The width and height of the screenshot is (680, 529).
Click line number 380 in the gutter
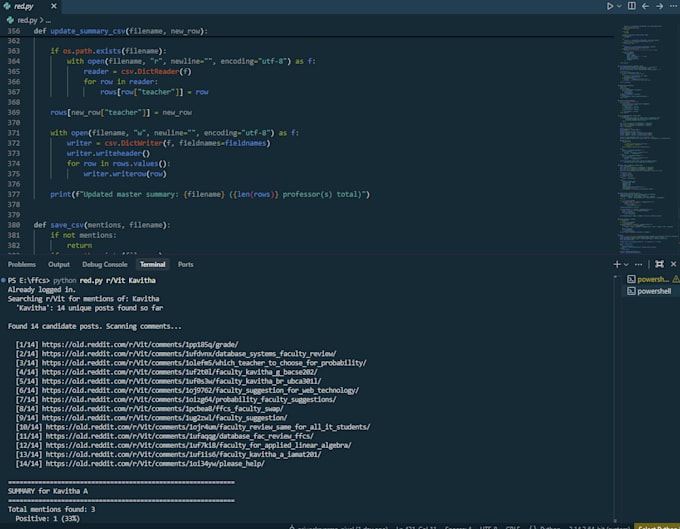click(x=14, y=225)
